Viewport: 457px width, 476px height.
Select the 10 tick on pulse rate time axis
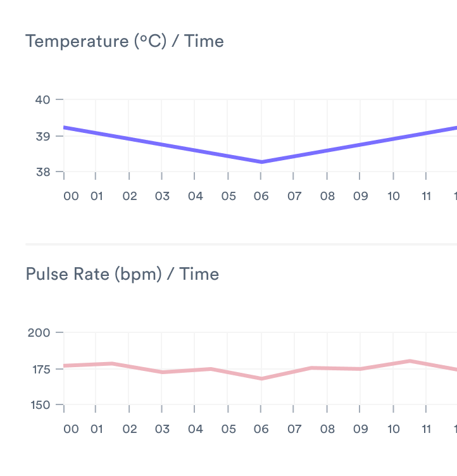tap(393, 429)
